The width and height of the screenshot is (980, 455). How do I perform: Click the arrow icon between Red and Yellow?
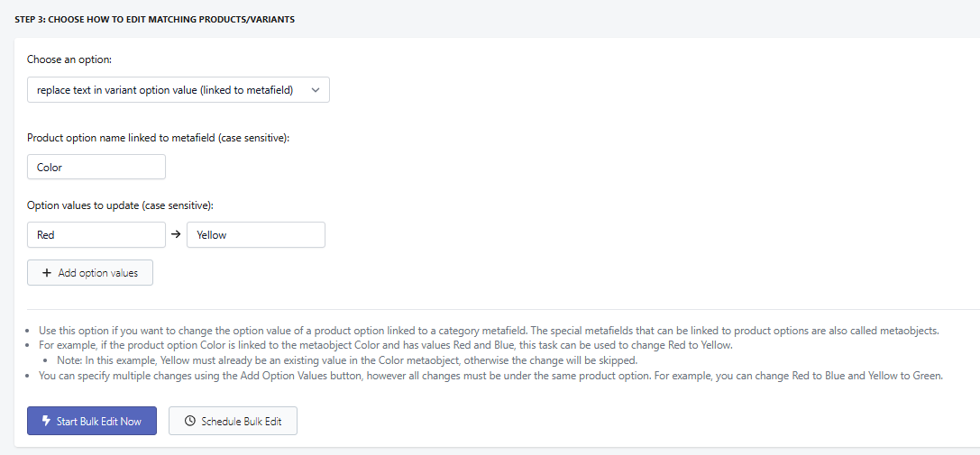[176, 235]
